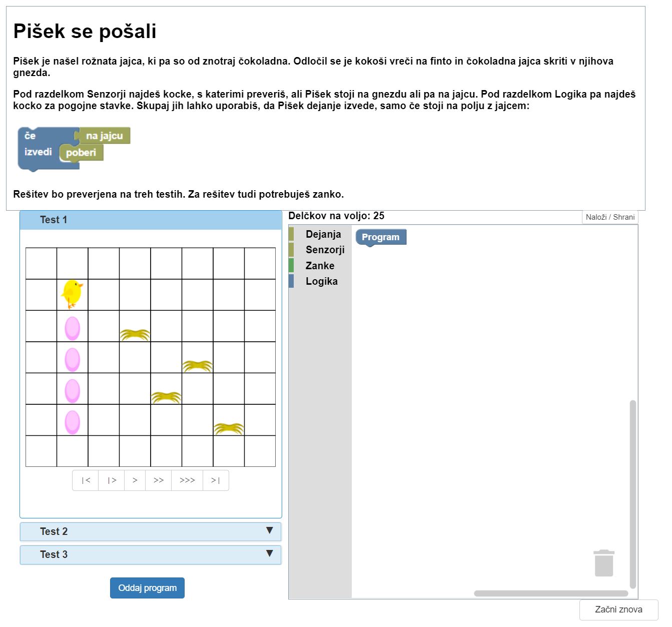Open the Naloži / Shrani menu
The image size is (672, 627).
click(x=610, y=217)
